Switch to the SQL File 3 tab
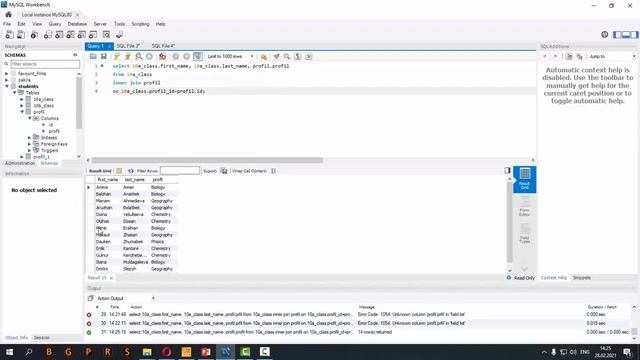640x360 pixels. (x=128, y=46)
